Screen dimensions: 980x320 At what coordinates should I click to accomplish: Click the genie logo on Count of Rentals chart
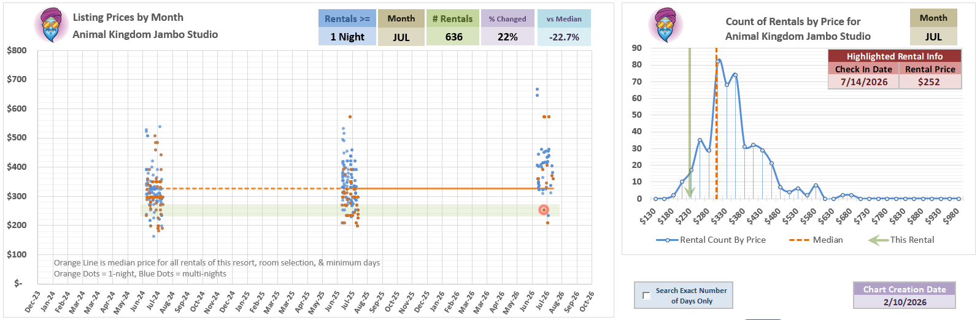(665, 25)
